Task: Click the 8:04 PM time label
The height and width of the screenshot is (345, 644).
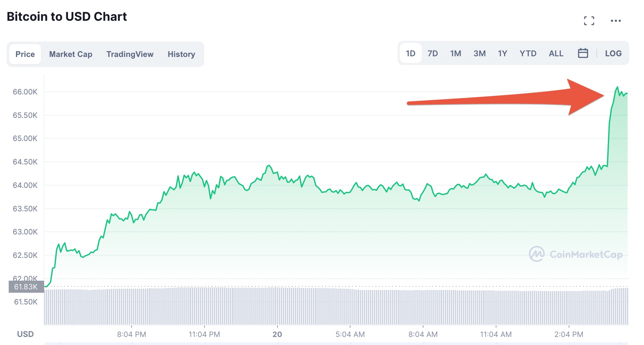Action: pyautogui.click(x=132, y=334)
